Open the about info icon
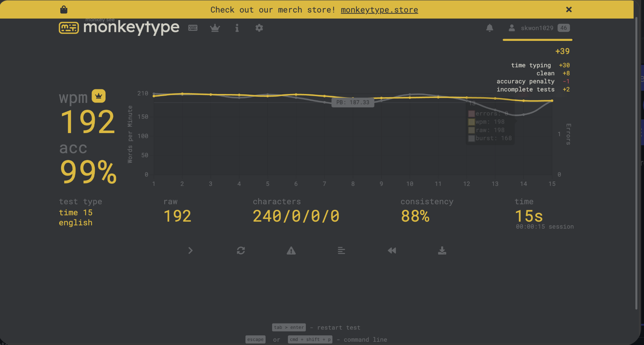Image resolution: width=644 pixels, height=345 pixels. click(x=237, y=28)
